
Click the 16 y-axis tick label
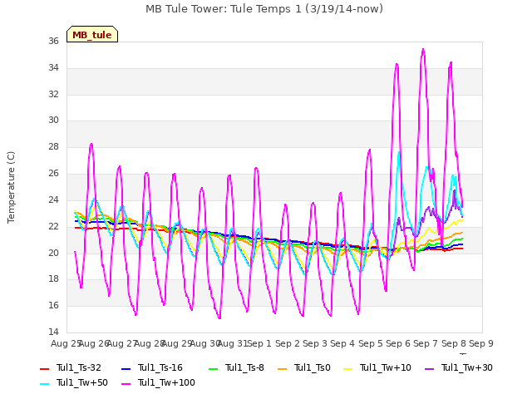pyautogui.click(x=53, y=305)
